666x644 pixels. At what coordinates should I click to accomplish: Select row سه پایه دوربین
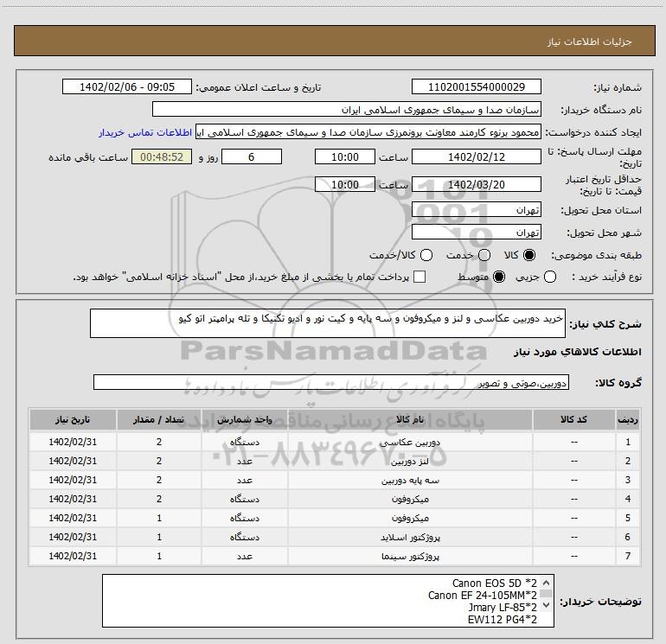(335, 480)
